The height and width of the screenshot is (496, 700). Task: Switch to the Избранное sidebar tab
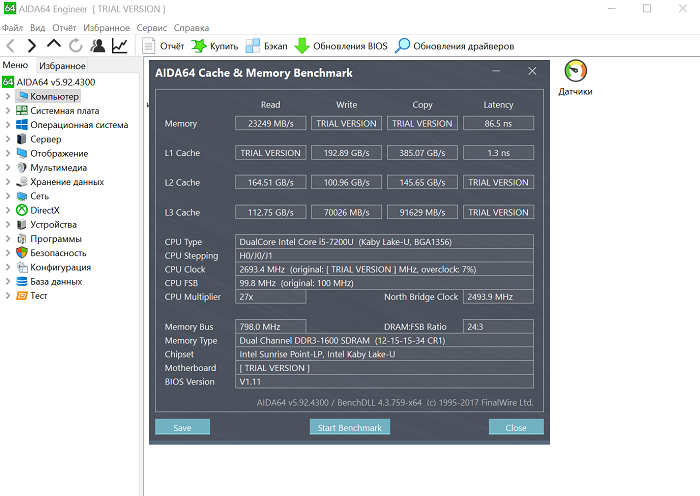tap(62, 66)
